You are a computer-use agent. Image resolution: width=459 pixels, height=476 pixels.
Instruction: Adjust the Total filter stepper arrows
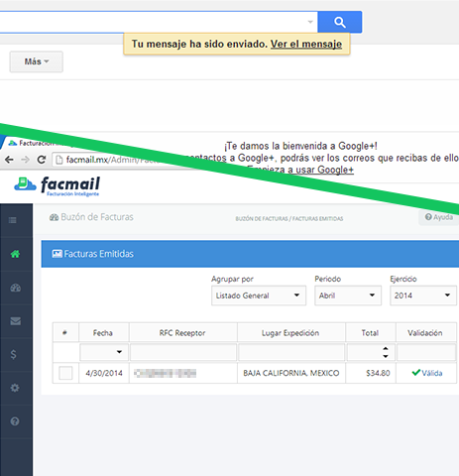[x=386, y=352]
